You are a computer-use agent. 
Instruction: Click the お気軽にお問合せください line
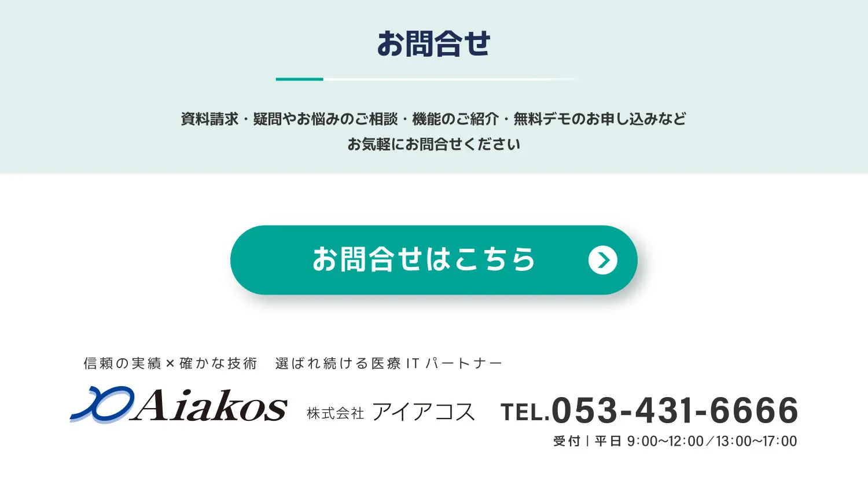(433, 144)
